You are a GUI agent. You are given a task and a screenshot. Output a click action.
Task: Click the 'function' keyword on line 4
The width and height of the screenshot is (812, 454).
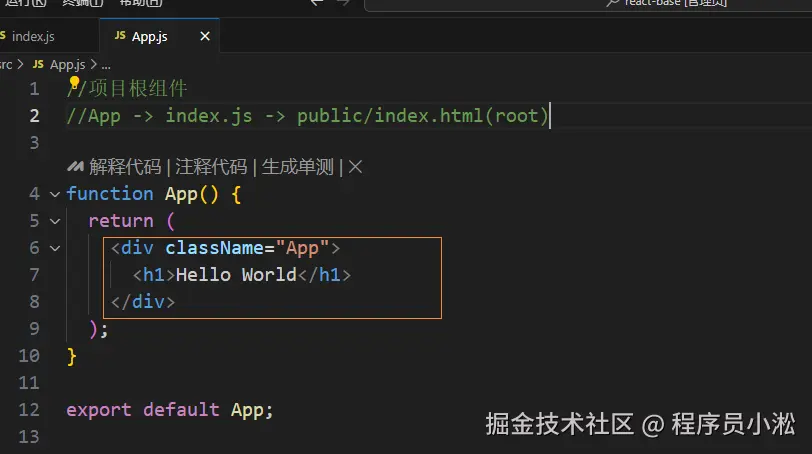point(110,194)
